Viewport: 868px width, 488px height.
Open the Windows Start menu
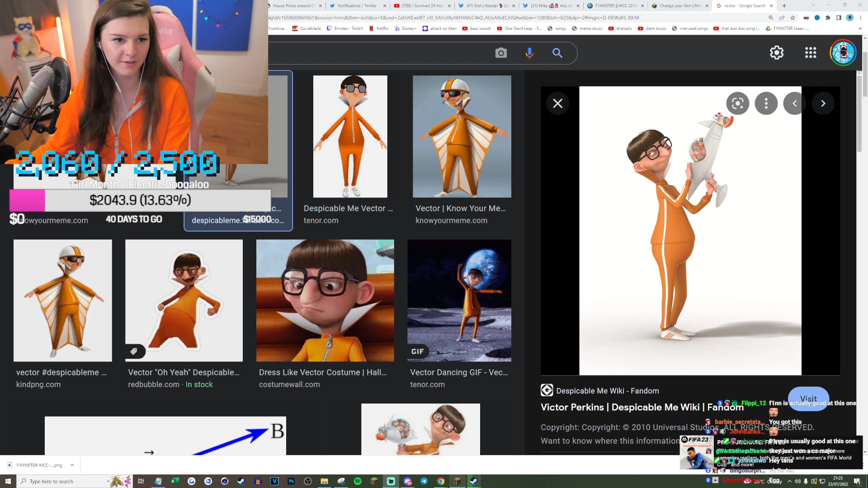[8, 481]
